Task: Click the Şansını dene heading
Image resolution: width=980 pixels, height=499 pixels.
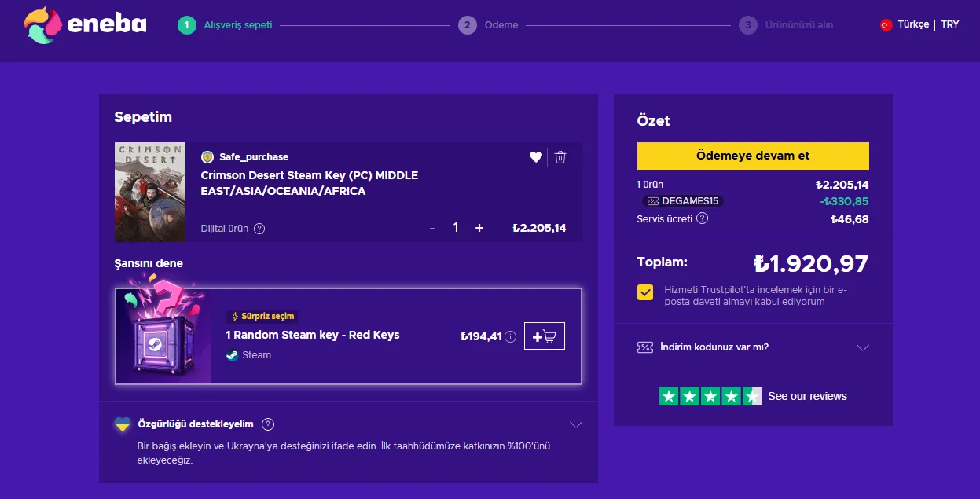Action: coord(149,263)
